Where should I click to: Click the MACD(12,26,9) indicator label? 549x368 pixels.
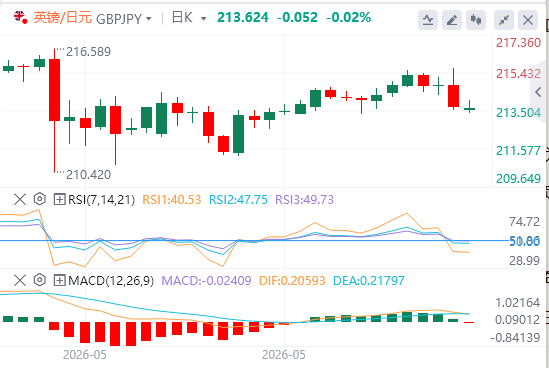(111, 280)
